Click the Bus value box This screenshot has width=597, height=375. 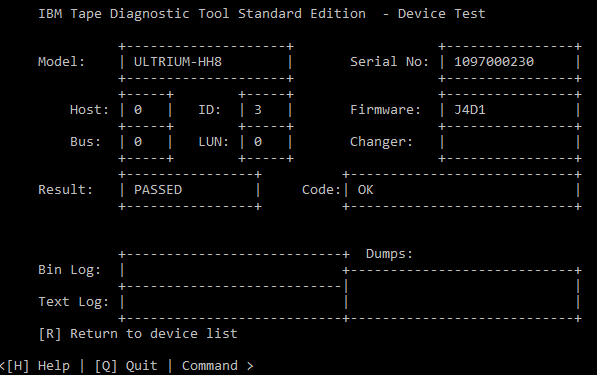[x=146, y=142]
